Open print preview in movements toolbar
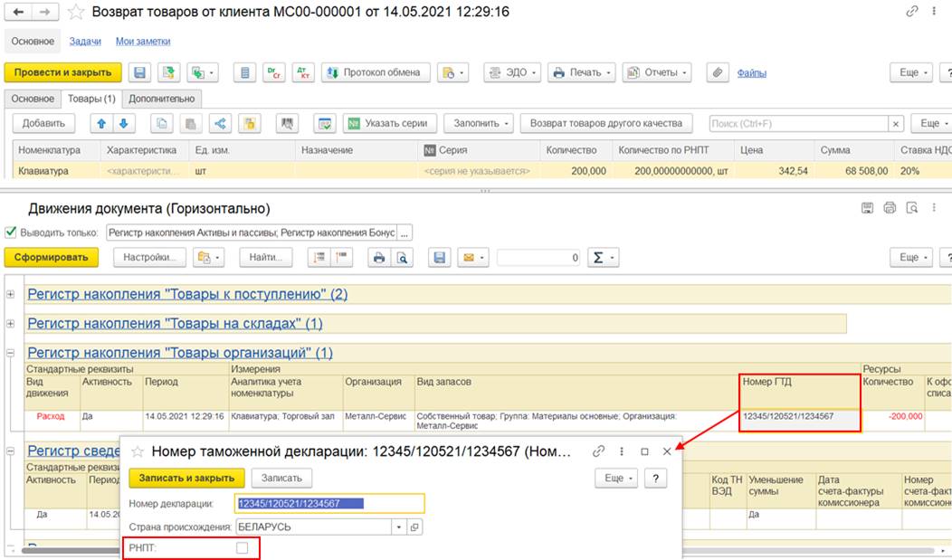The height and width of the screenshot is (560, 952). (x=402, y=258)
